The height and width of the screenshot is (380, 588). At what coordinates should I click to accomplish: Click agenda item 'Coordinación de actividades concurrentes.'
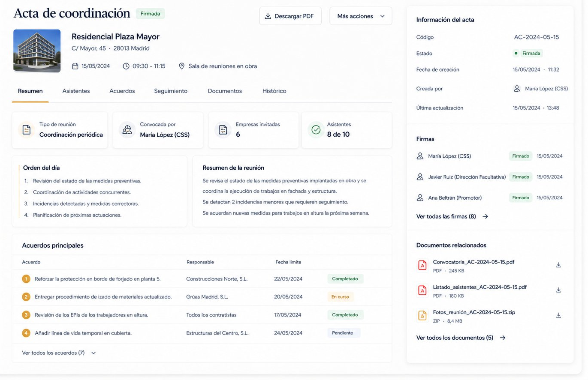tap(82, 192)
